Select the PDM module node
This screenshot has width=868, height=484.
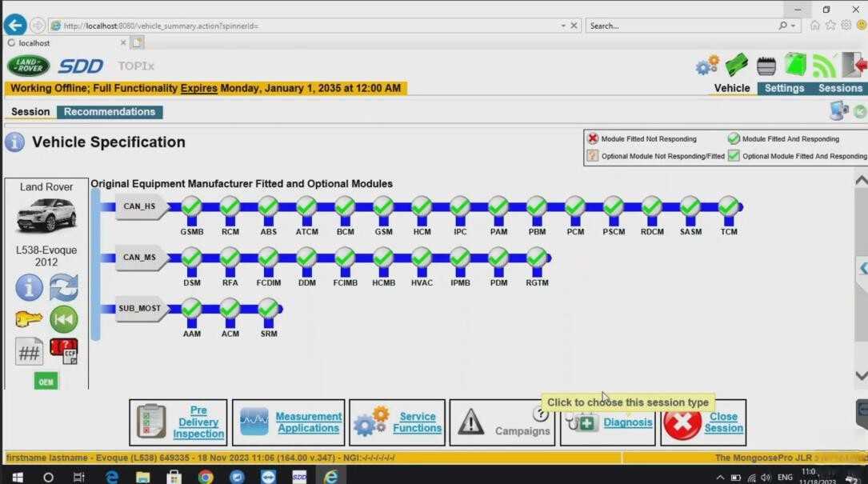[x=498, y=258]
